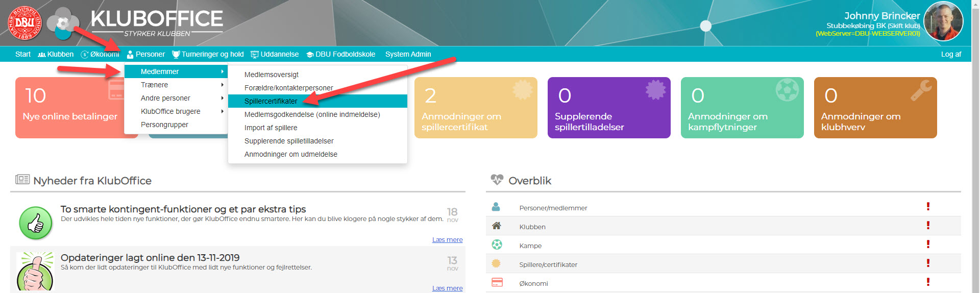Select KlubOffice brugere submenu entry
This screenshot has height=293, width=980.
click(x=176, y=111)
